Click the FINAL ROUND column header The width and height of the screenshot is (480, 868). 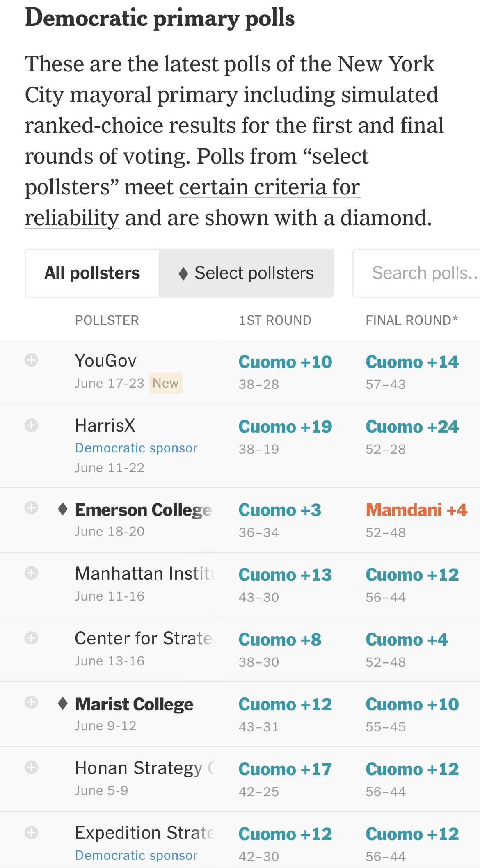click(411, 320)
